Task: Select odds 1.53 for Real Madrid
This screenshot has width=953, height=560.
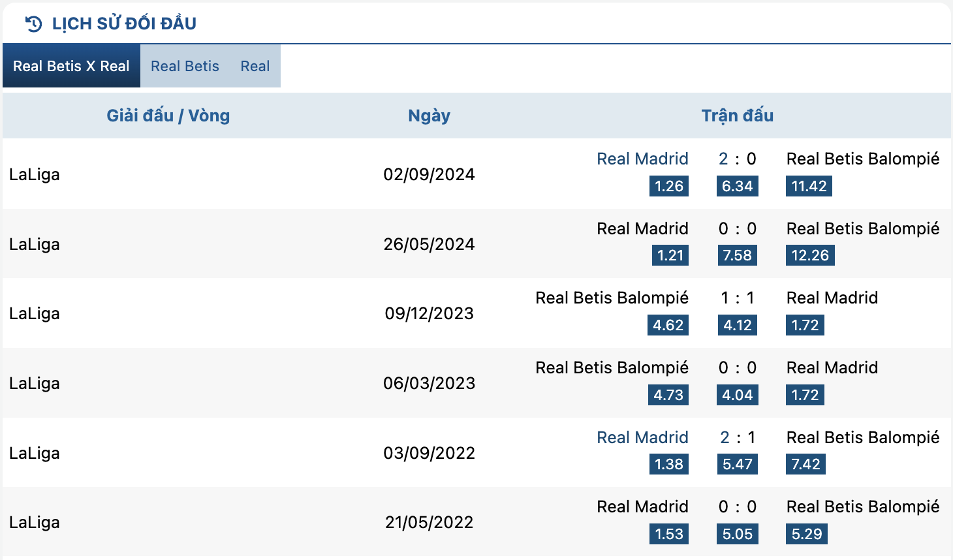Action: point(669,534)
